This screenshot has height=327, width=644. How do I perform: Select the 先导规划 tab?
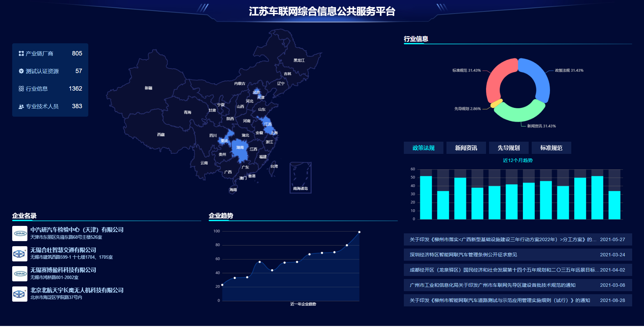pyautogui.click(x=508, y=148)
